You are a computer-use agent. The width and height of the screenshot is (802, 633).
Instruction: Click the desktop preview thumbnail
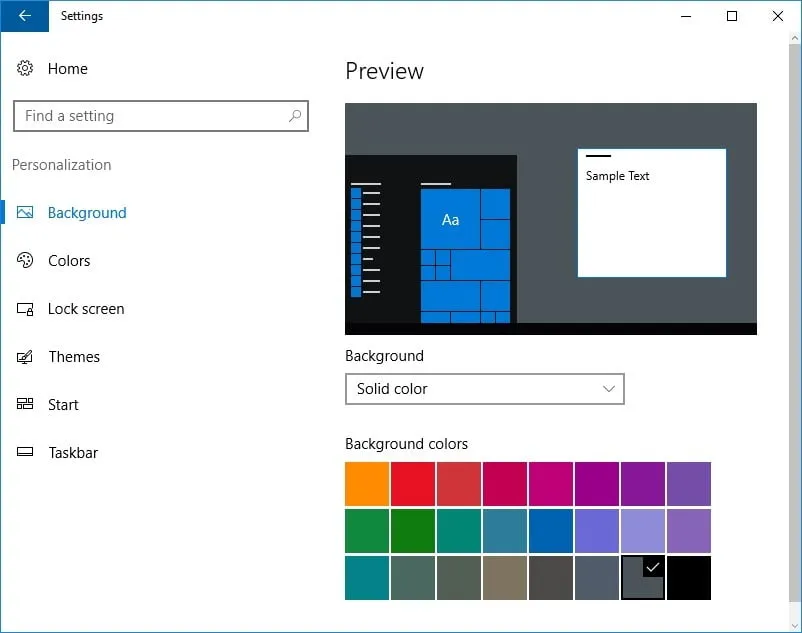click(x=550, y=218)
